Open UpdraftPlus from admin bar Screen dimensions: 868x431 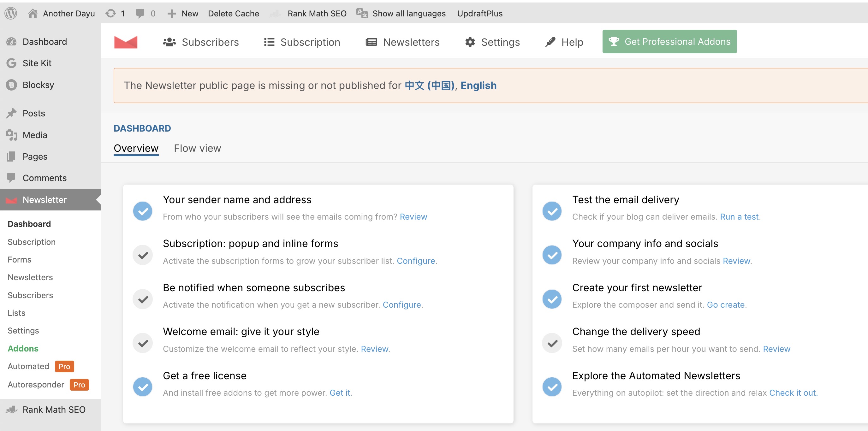[480, 14]
